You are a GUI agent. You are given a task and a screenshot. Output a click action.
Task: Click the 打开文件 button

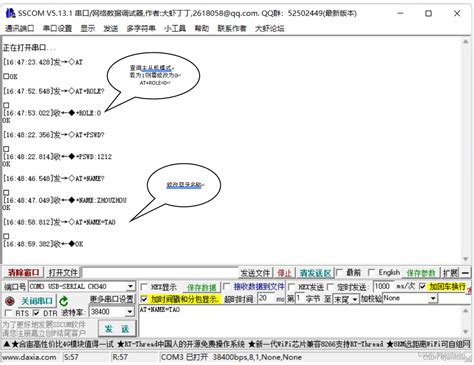[63, 273]
